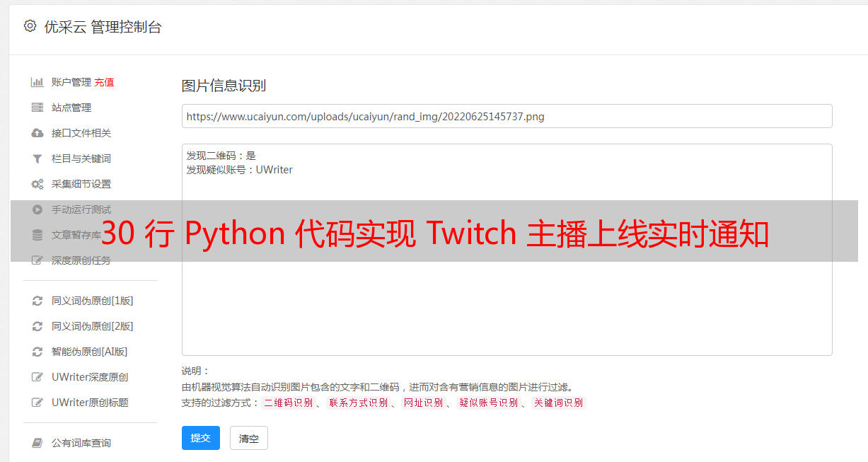This screenshot has height=462, width=868.
Task: Select 同义词伪原创[1版]
Action: (x=92, y=301)
